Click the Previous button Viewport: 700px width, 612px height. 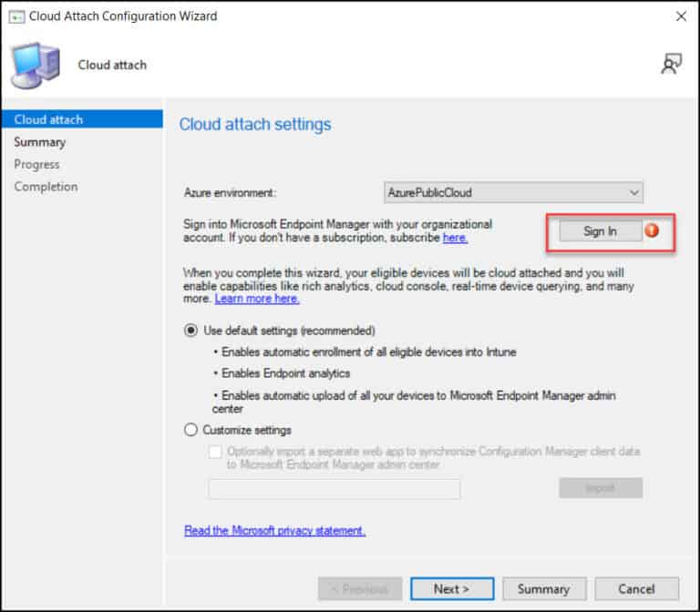(360, 589)
